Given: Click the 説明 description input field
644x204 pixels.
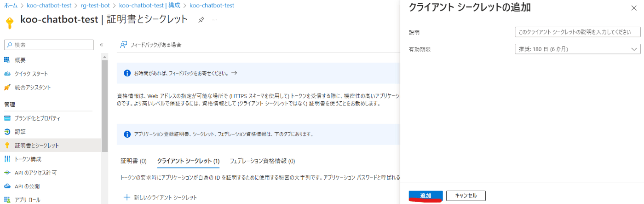Looking at the screenshot, I should coord(577,32).
